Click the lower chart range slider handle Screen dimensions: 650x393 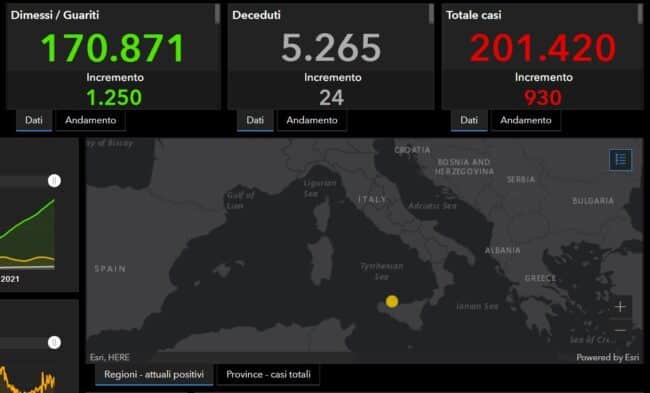pyautogui.click(x=54, y=342)
